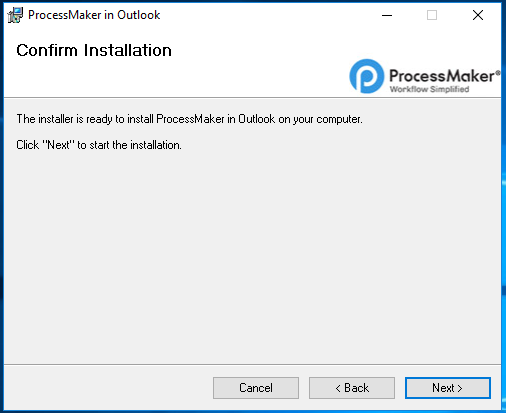Click the ProcessMaker wordmark in the banner
The width and height of the screenshot is (506, 413).
click(442, 76)
